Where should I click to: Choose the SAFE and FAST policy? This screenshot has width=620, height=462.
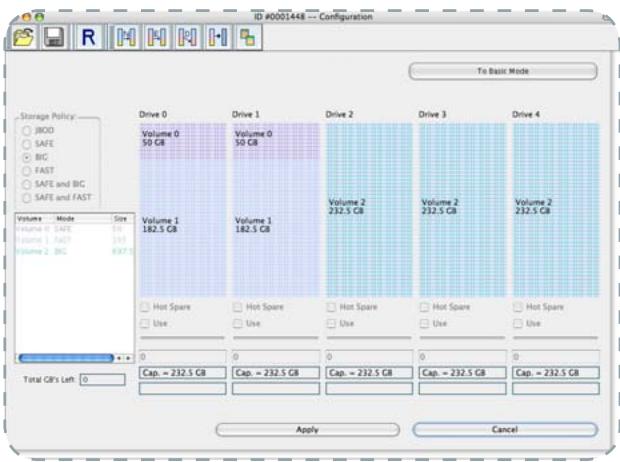26,198
